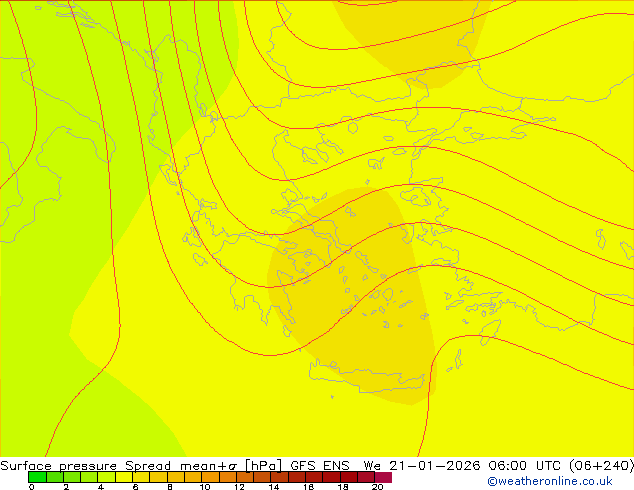This screenshot has width=634, height=490.
Task: Click the 14–15 hPa legend swatch
Action: tap(280, 477)
